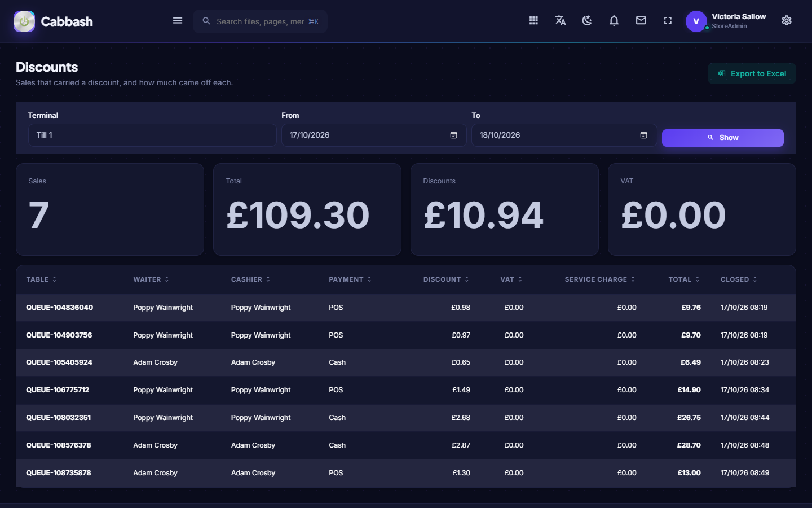Click the Discounts summary card £10.94
Screen dimensions: 812x508
(x=505, y=209)
